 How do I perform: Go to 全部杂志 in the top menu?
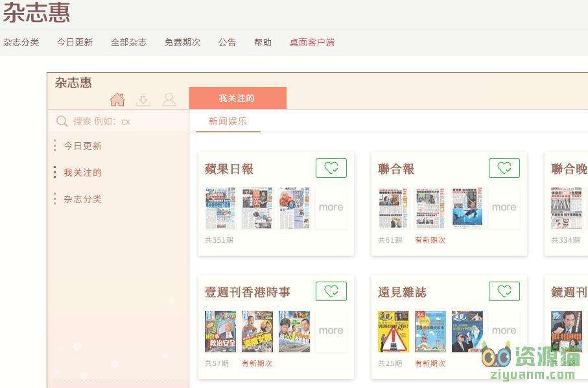coord(128,42)
